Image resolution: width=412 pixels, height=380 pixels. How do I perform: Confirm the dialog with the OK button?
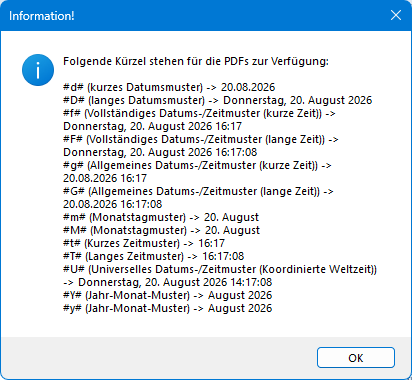tap(356, 358)
